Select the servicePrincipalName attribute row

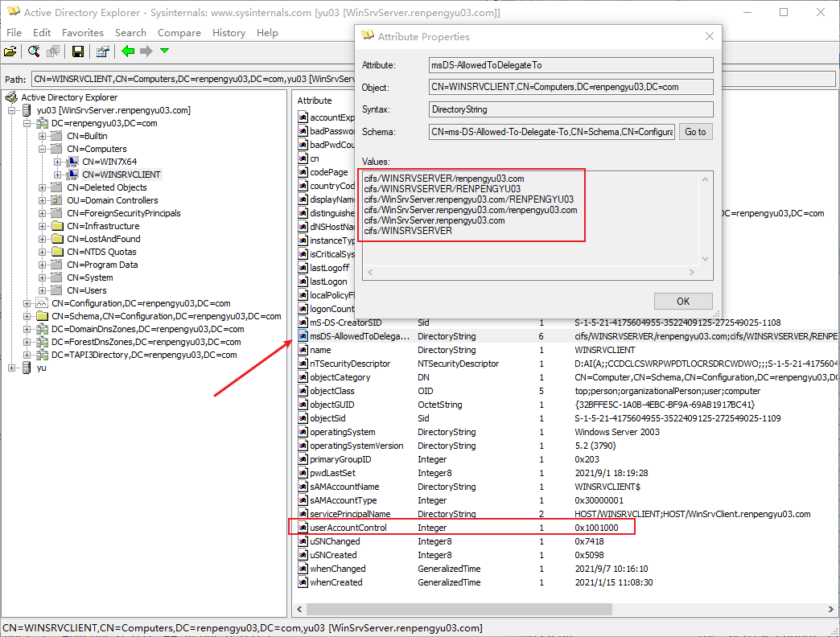point(568,514)
